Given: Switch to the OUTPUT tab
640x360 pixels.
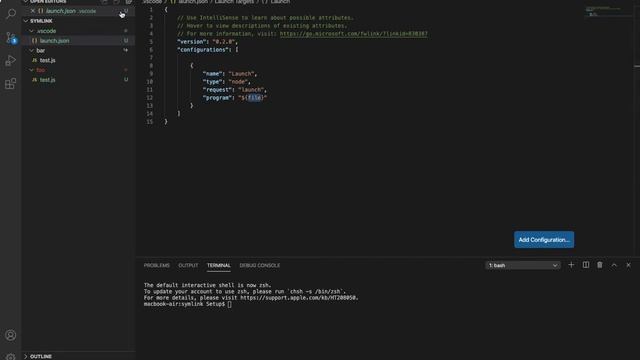Looking at the screenshot, I should tap(188, 265).
